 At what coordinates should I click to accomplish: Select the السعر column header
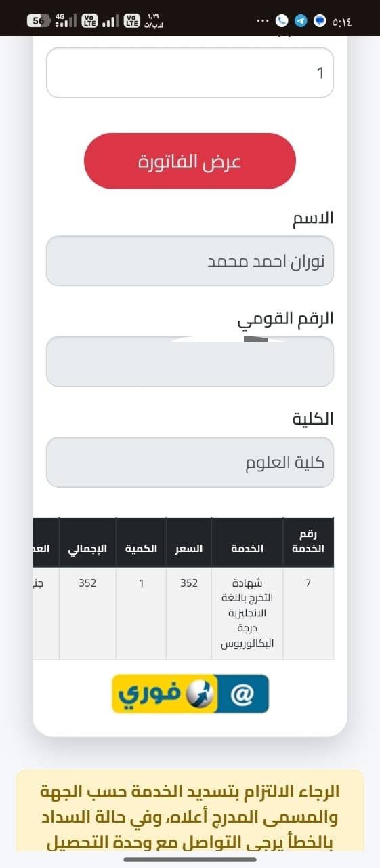tap(189, 548)
